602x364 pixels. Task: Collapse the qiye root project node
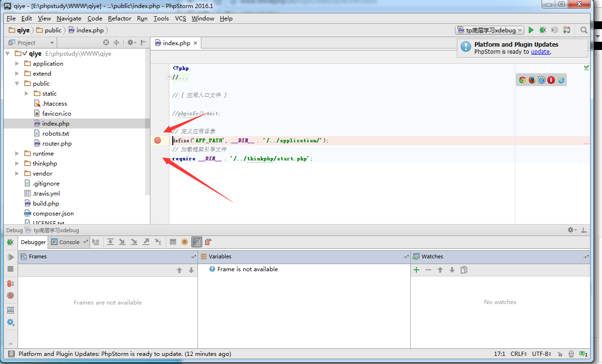(8, 54)
